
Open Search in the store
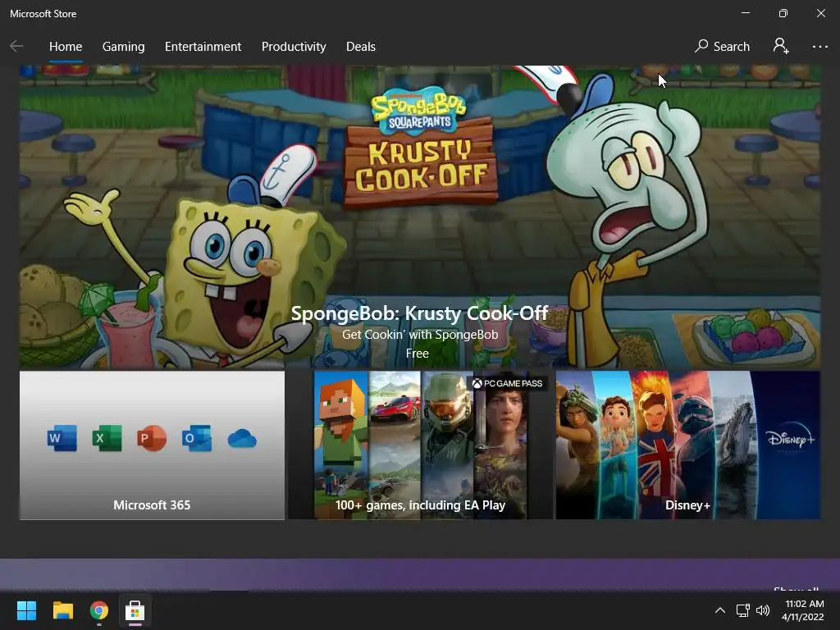pyautogui.click(x=722, y=47)
